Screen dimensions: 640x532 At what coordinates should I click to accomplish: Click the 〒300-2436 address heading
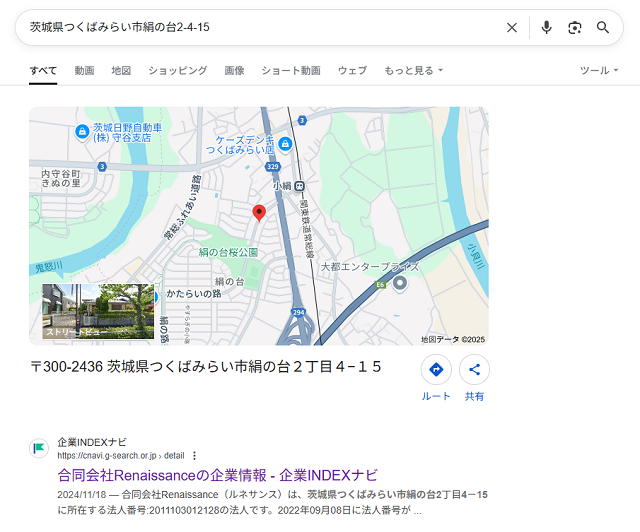(x=206, y=367)
